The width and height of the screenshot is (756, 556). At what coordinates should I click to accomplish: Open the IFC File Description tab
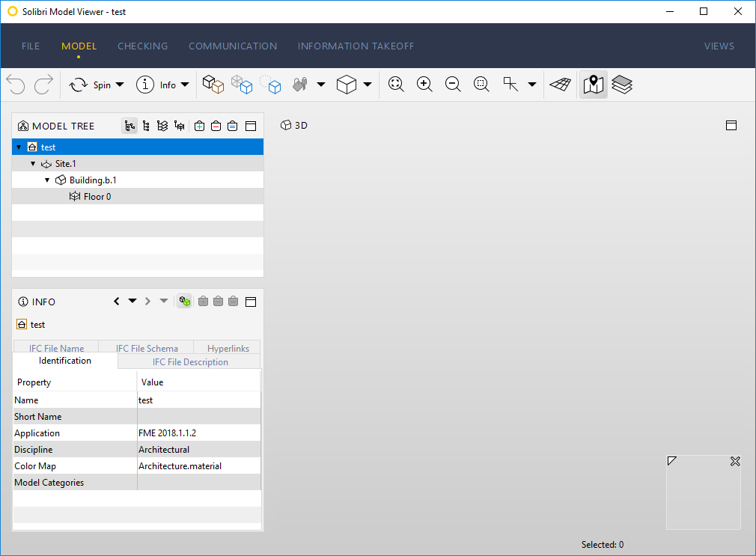[x=190, y=361]
